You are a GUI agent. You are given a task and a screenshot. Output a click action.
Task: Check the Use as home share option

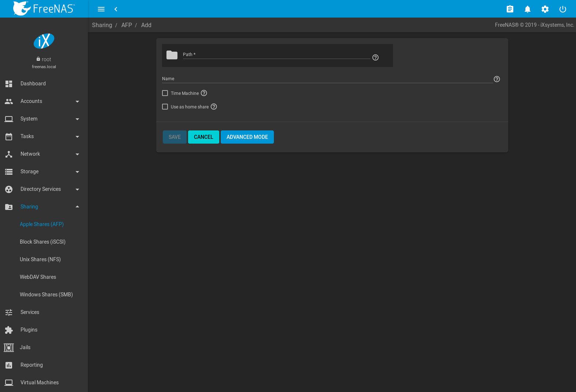(165, 107)
